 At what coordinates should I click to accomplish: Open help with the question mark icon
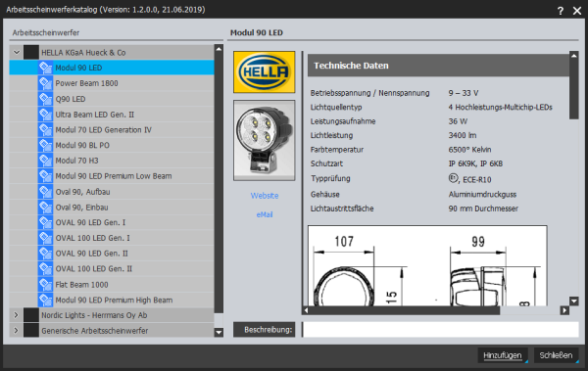(x=561, y=11)
